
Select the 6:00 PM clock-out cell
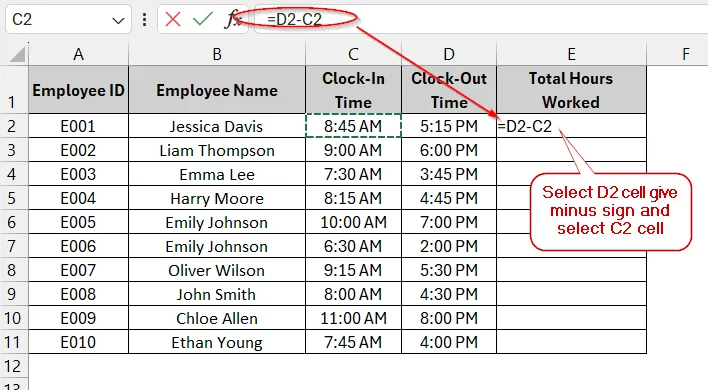(449, 150)
